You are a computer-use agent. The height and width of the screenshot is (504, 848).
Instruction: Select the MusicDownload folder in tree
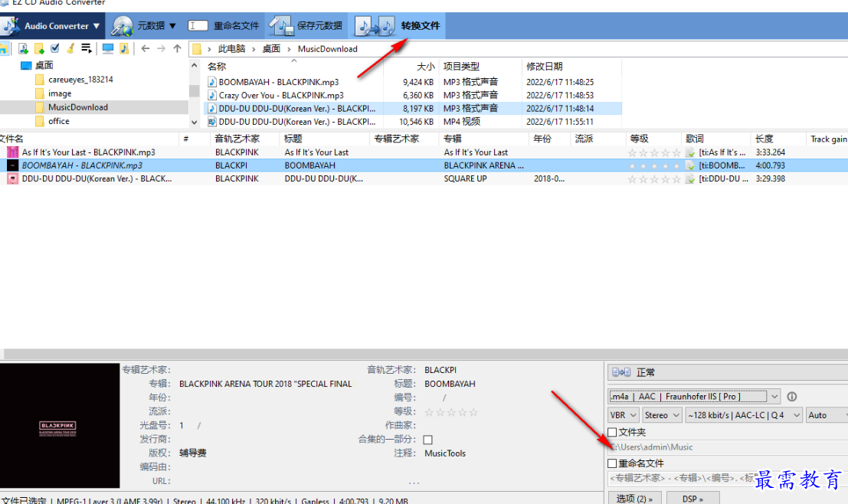pyautogui.click(x=78, y=107)
